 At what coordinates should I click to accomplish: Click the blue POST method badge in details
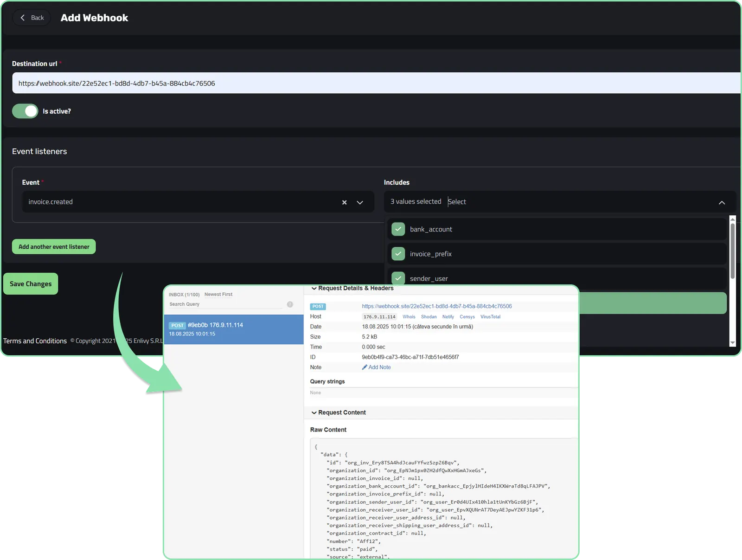(x=318, y=307)
